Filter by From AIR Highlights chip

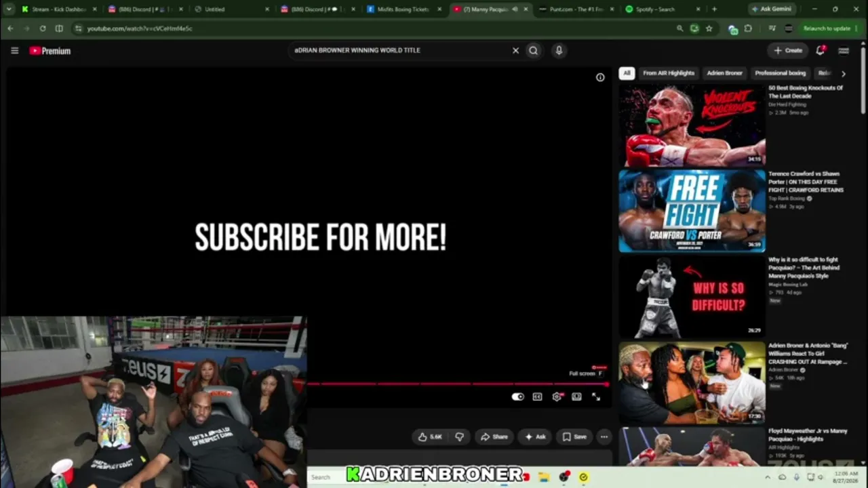[x=669, y=73]
